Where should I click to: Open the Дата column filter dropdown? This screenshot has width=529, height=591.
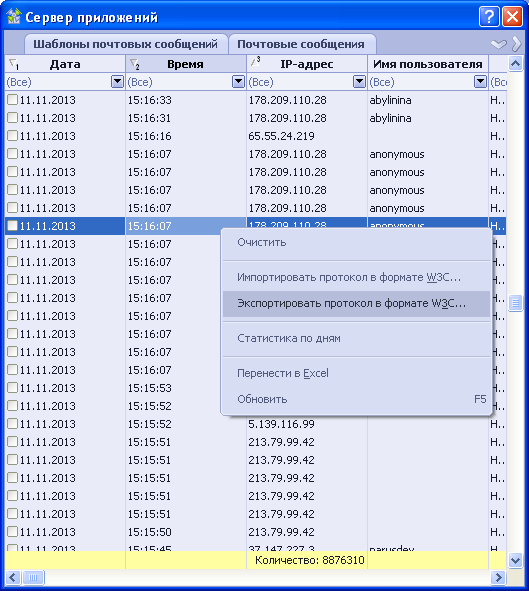point(117,81)
